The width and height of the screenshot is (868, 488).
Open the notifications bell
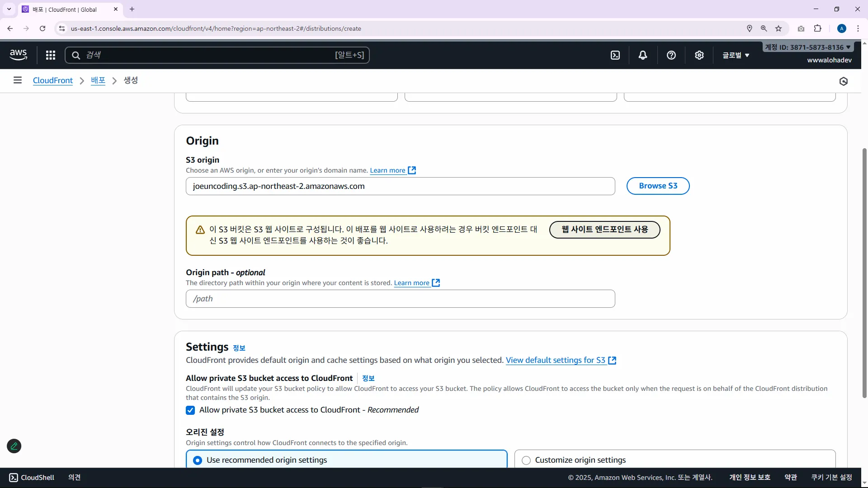[x=643, y=55]
